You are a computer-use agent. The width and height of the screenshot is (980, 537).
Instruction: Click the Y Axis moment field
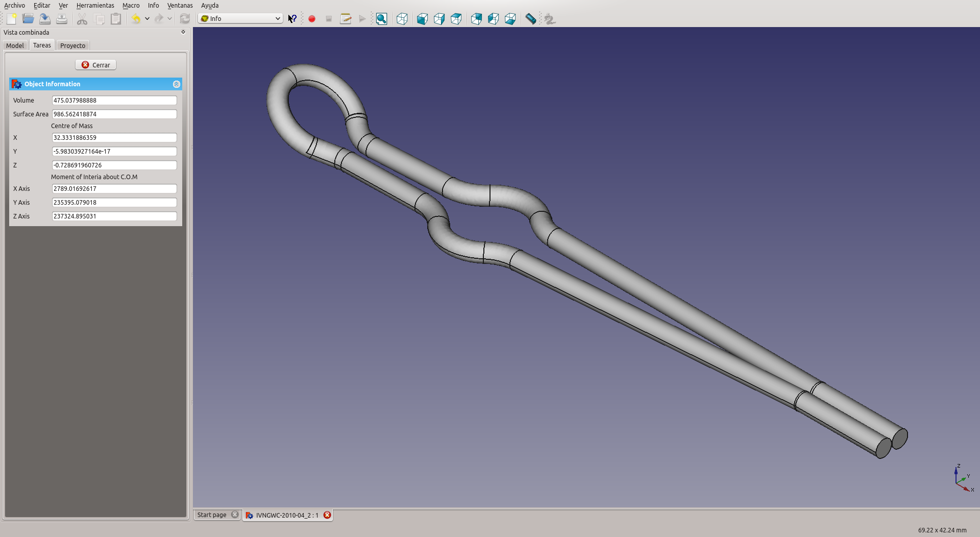pos(114,203)
